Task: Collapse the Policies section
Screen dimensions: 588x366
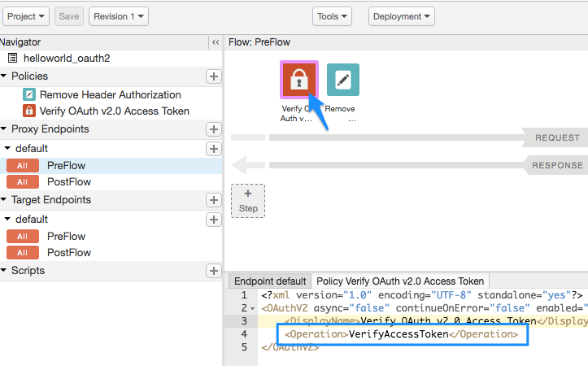Action: (5, 76)
